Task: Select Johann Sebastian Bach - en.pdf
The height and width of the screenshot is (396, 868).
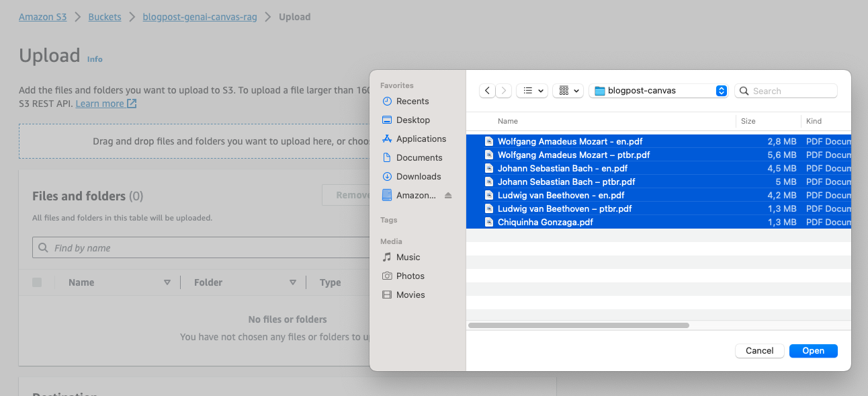Action: click(658, 168)
